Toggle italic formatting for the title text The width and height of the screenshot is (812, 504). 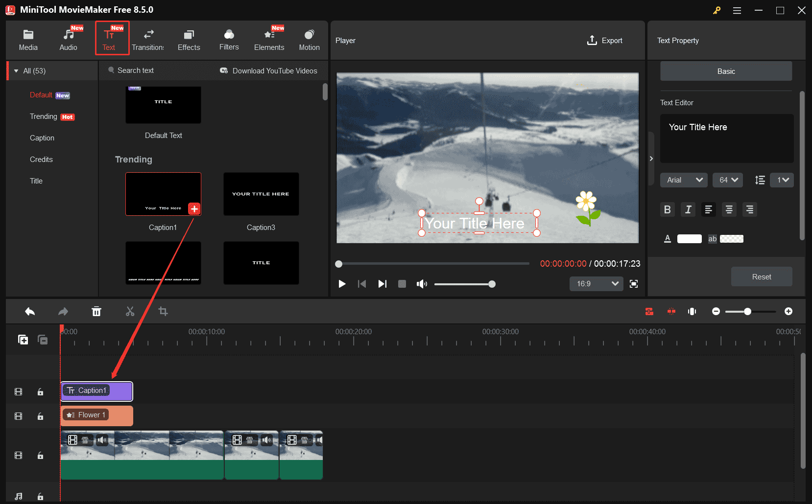coord(688,209)
